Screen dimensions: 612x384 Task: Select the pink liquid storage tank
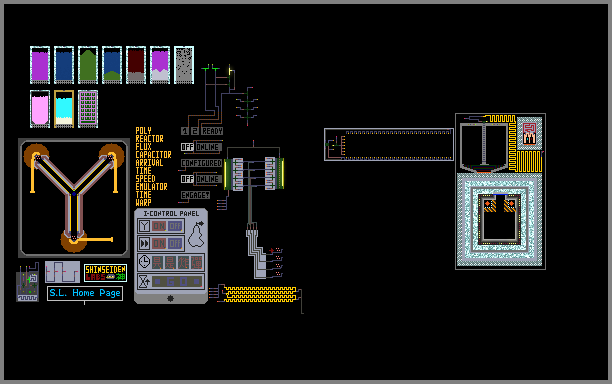click(x=40, y=109)
